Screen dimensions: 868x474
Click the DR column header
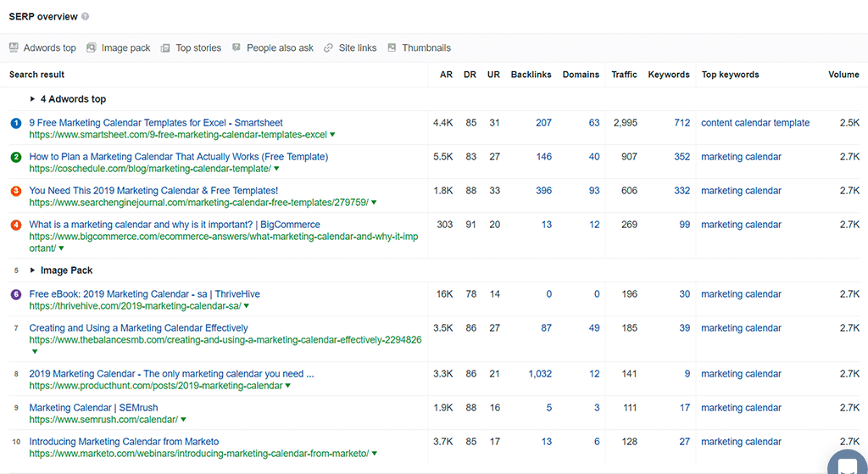[x=470, y=75]
